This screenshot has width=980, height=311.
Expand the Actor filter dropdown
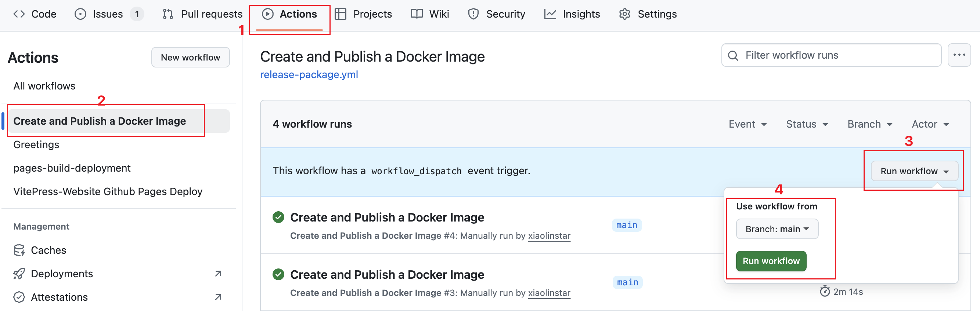pyautogui.click(x=930, y=124)
